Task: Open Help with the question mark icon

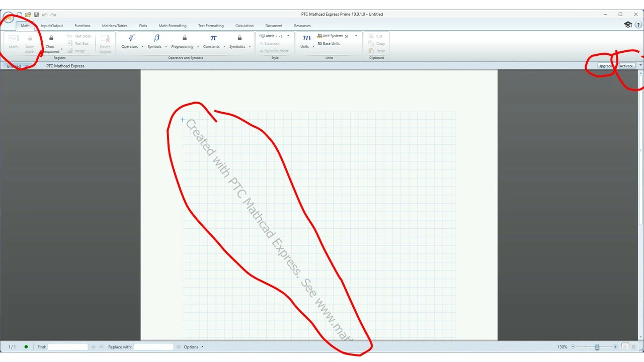Action: pyautogui.click(x=638, y=25)
